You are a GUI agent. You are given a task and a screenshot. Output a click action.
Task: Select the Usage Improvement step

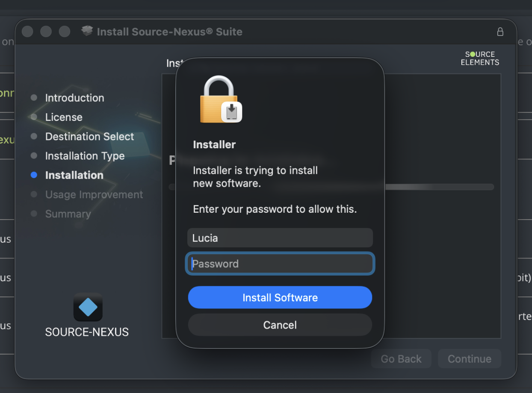tap(94, 195)
